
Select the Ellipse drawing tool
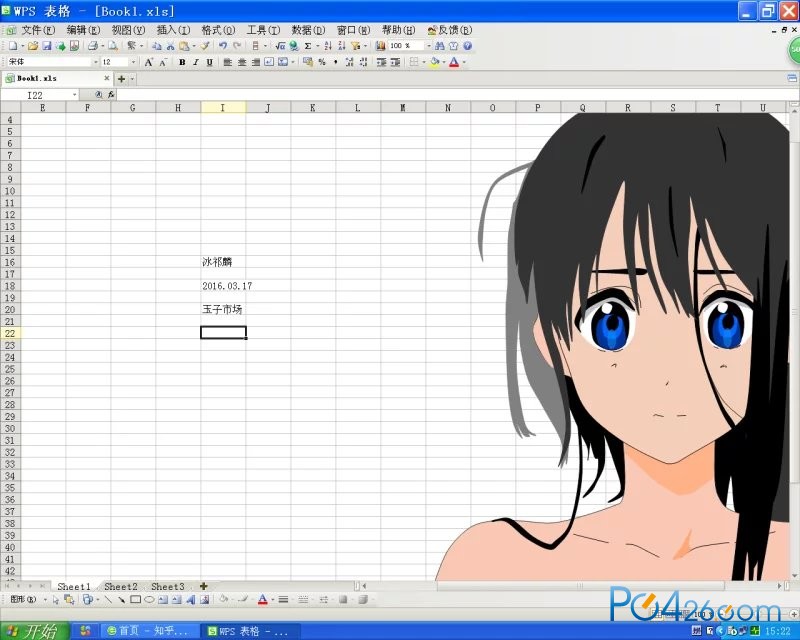[149, 600]
